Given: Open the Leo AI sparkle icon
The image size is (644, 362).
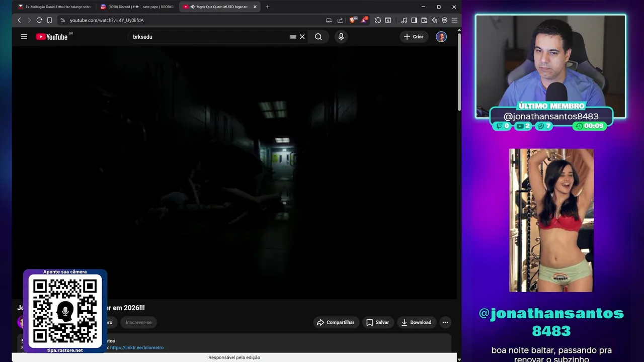Looking at the screenshot, I should click(x=434, y=20).
